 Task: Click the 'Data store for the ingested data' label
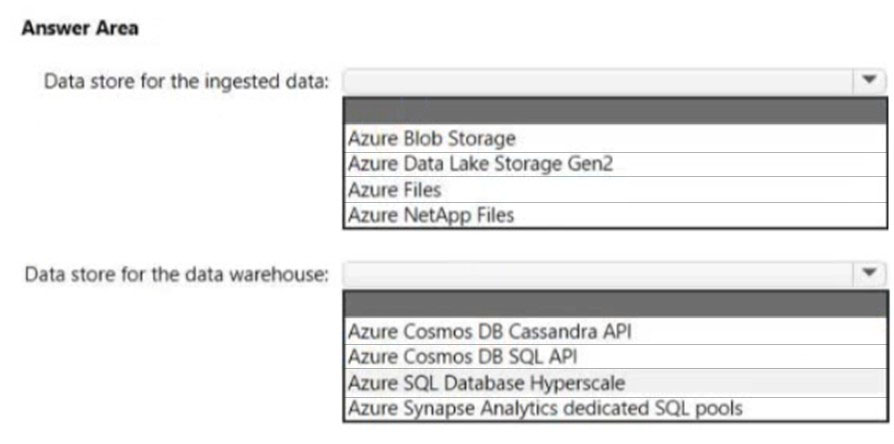[x=187, y=82]
